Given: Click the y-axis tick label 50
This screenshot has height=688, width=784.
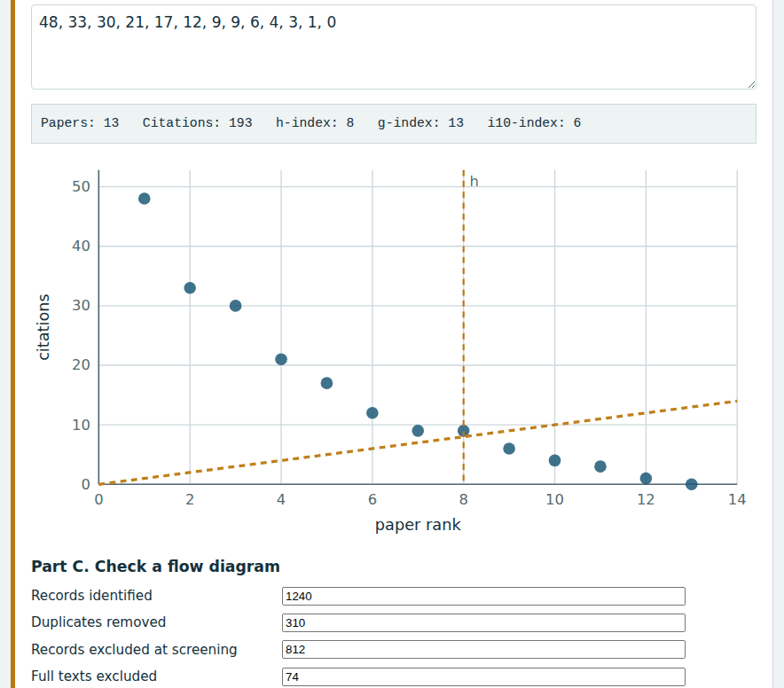Looking at the screenshot, I should (81, 187).
